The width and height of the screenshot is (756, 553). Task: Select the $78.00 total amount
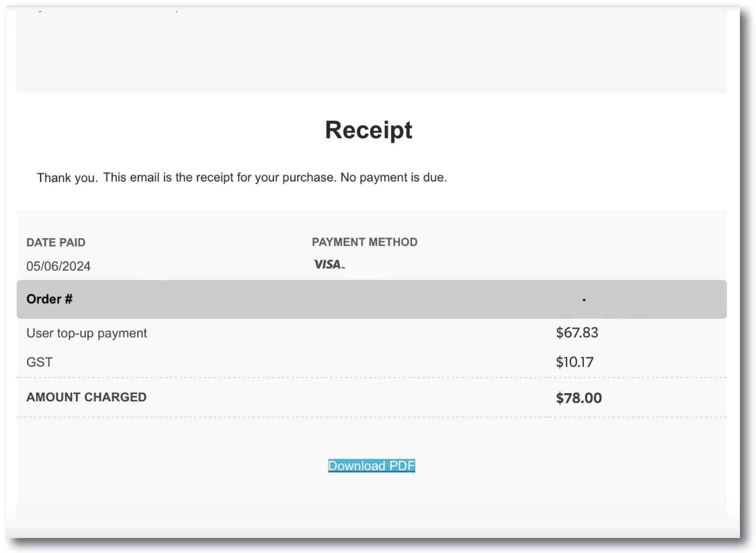579,398
